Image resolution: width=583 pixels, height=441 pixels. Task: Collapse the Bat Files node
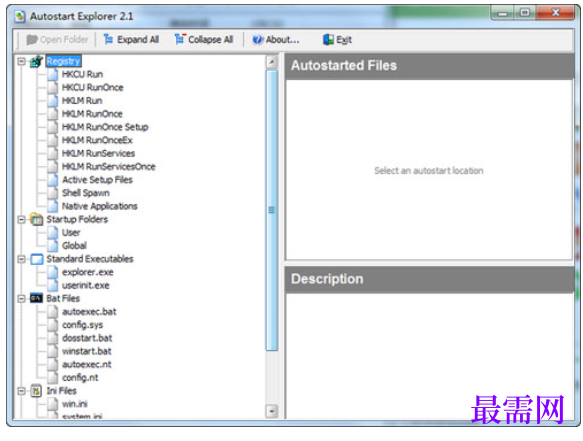click(x=22, y=298)
